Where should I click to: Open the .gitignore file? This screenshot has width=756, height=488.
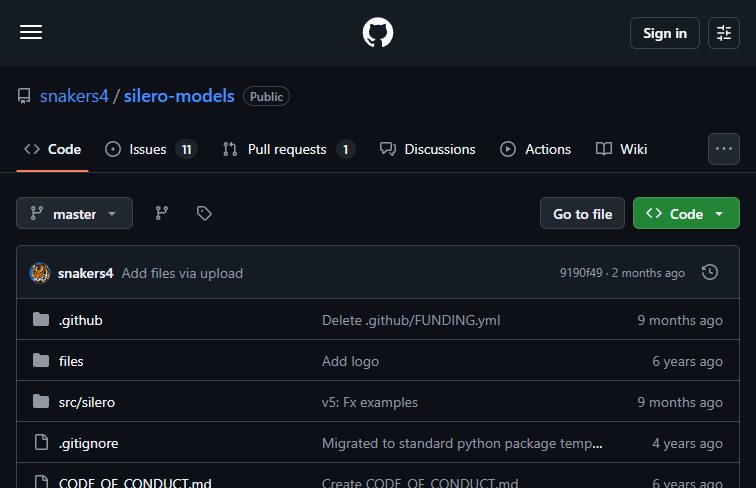click(89, 443)
